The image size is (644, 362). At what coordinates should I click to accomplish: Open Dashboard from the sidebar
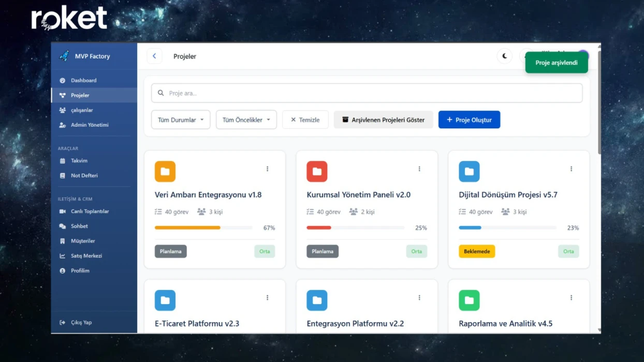83,81
